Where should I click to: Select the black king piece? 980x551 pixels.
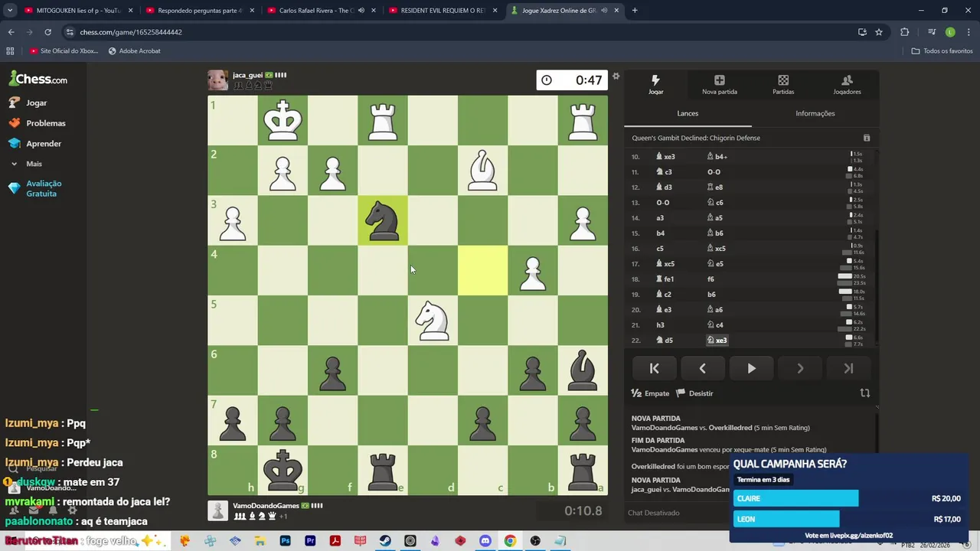tap(283, 471)
